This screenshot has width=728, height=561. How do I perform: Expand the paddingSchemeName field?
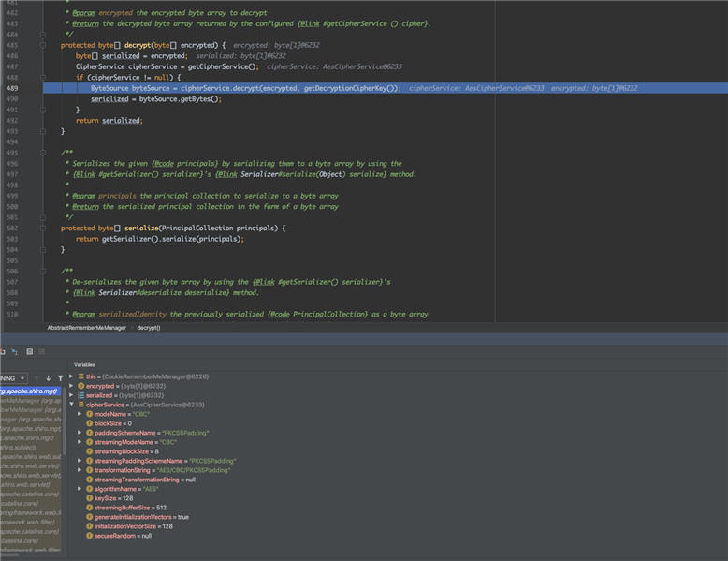(x=80, y=433)
